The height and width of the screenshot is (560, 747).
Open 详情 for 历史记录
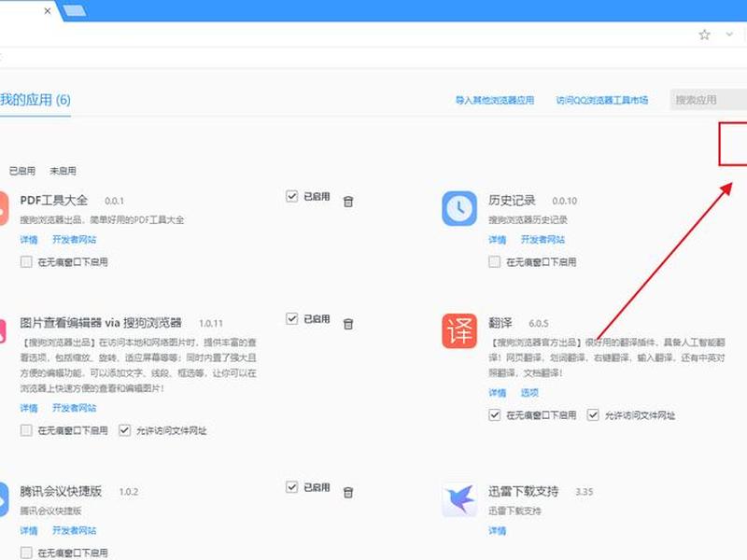tap(497, 240)
